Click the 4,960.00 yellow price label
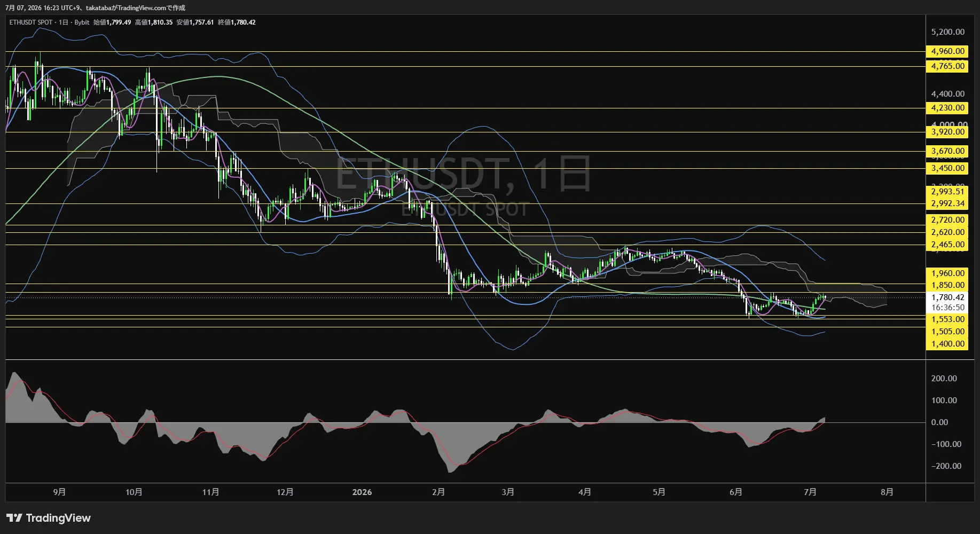This screenshot has width=980, height=534. tap(947, 51)
